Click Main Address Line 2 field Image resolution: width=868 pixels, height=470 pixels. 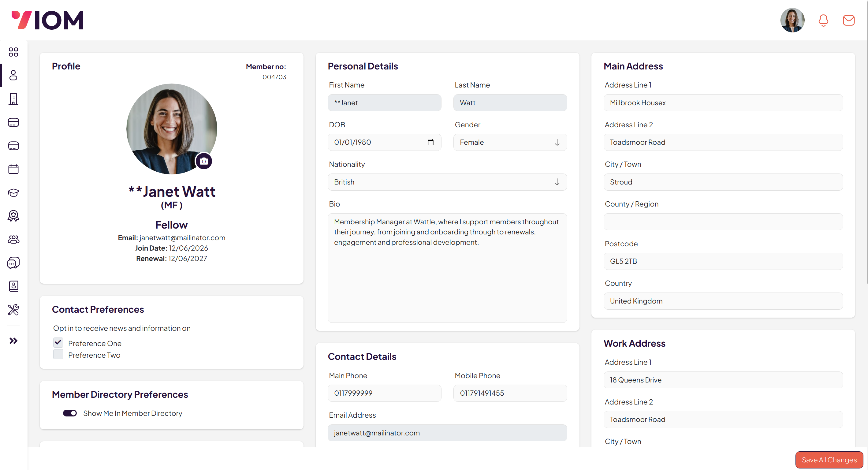tap(723, 142)
